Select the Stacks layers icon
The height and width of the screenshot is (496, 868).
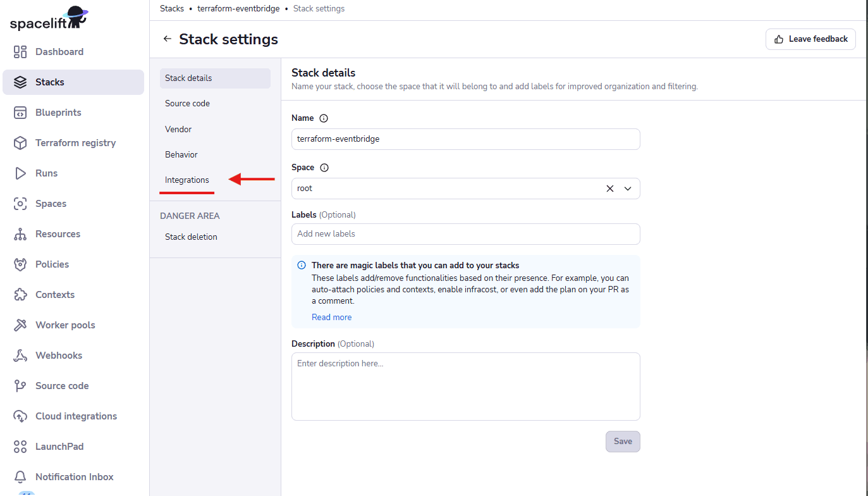20,82
